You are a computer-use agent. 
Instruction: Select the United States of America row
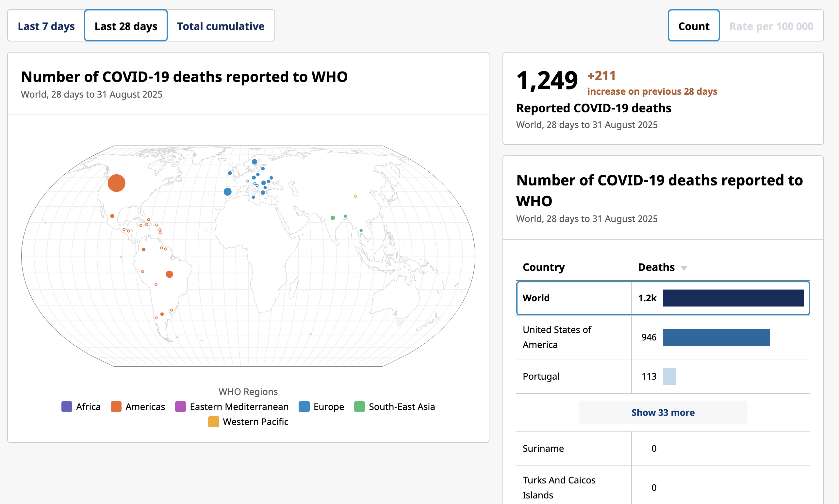[x=663, y=337]
